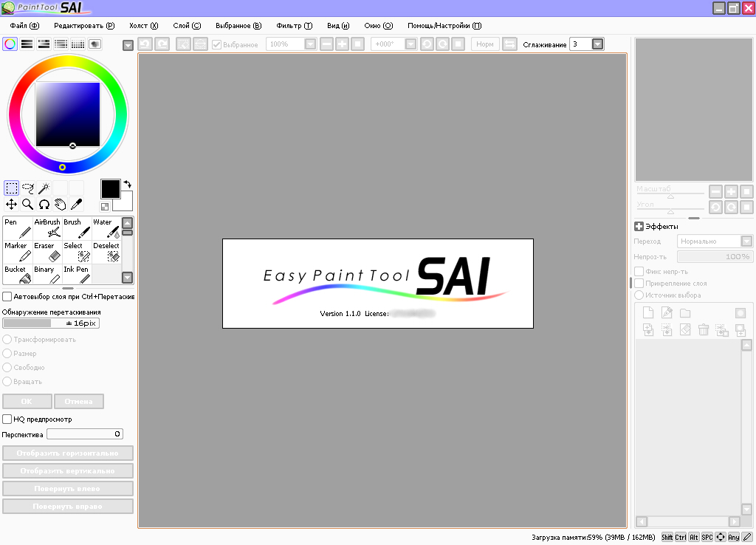
Task: Open the Редактировать menu
Action: pyautogui.click(x=84, y=26)
